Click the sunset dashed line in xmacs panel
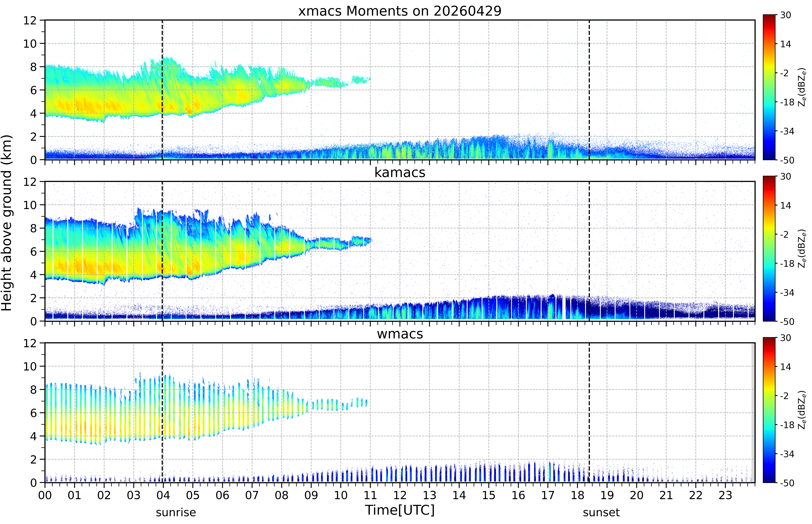The width and height of the screenshot is (812, 524). pos(589,90)
